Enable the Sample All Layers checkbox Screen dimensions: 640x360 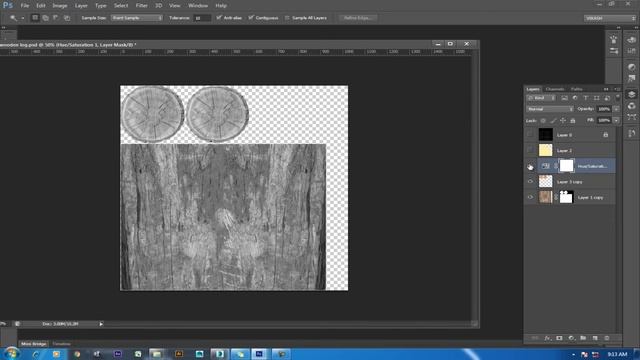click(x=287, y=18)
